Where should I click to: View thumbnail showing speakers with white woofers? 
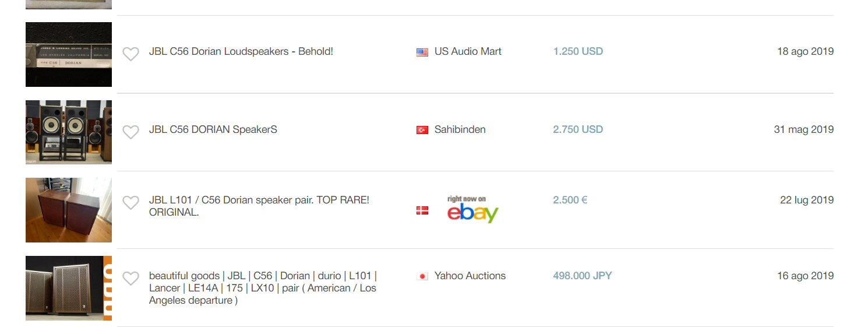69,132
